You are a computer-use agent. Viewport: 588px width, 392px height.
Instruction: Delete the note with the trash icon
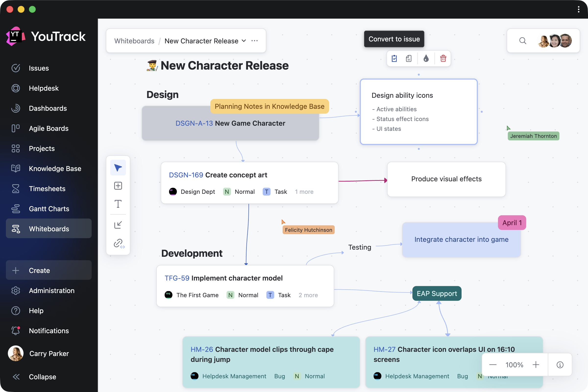click(443, 59)
